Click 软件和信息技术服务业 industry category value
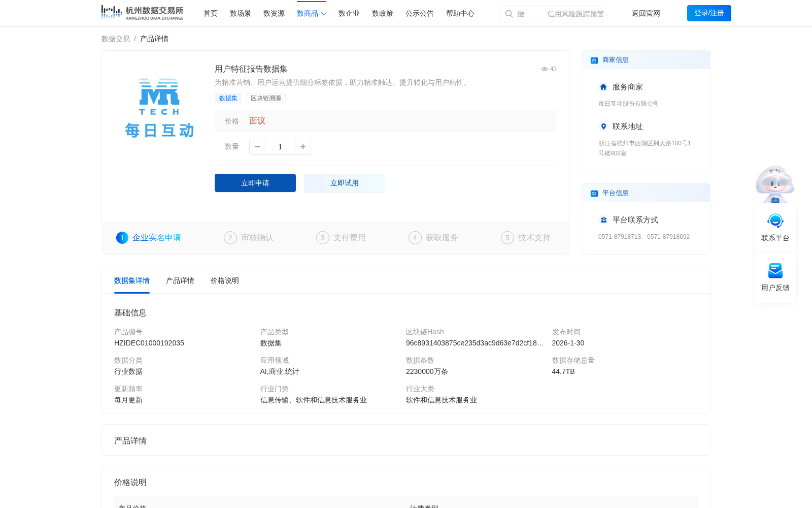This screenshot has height=508, width=812. click(442, 400)
